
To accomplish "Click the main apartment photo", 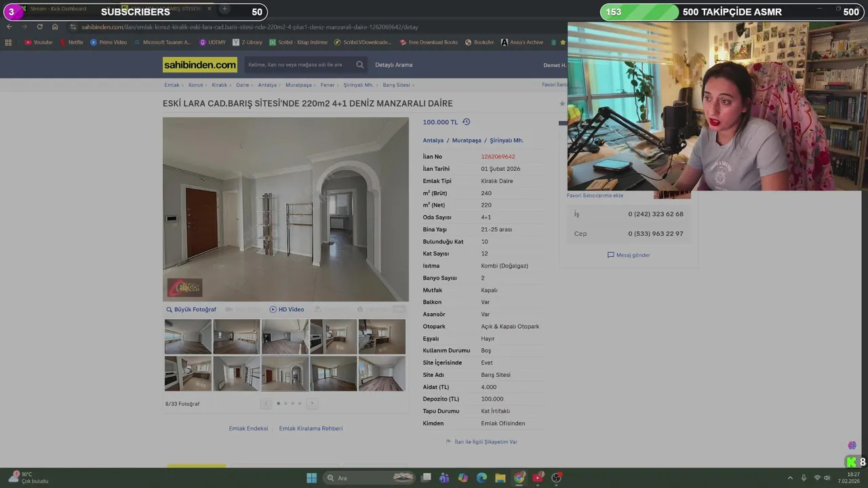I will pos(285,209).
